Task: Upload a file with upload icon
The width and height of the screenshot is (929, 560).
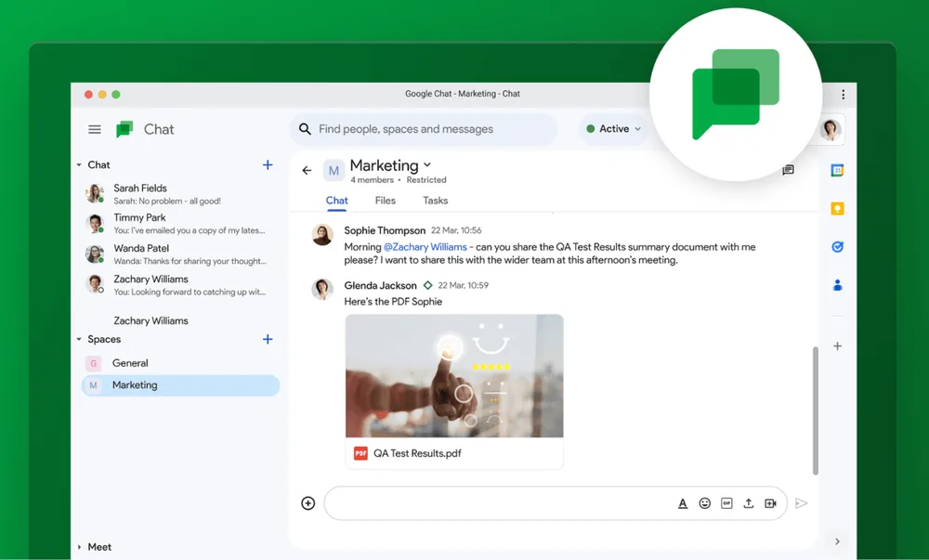Action: click(748, 503)
